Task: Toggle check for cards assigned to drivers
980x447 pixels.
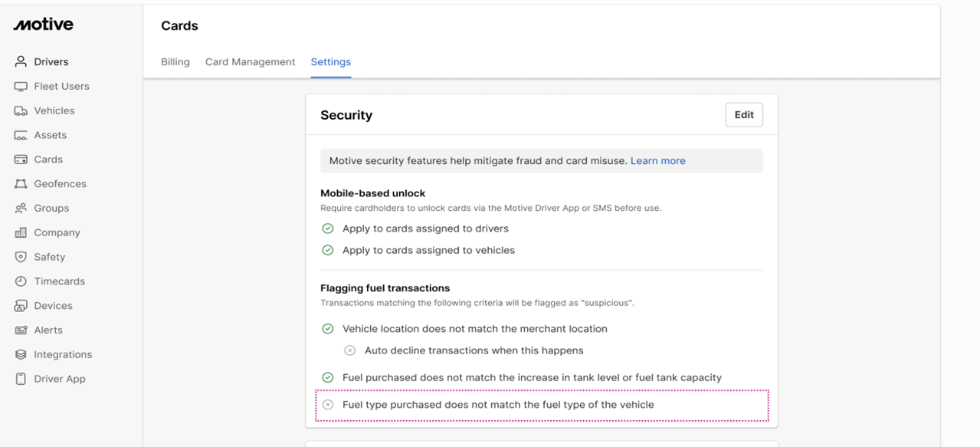Action: pyautogui.click(x=328, y=228)
